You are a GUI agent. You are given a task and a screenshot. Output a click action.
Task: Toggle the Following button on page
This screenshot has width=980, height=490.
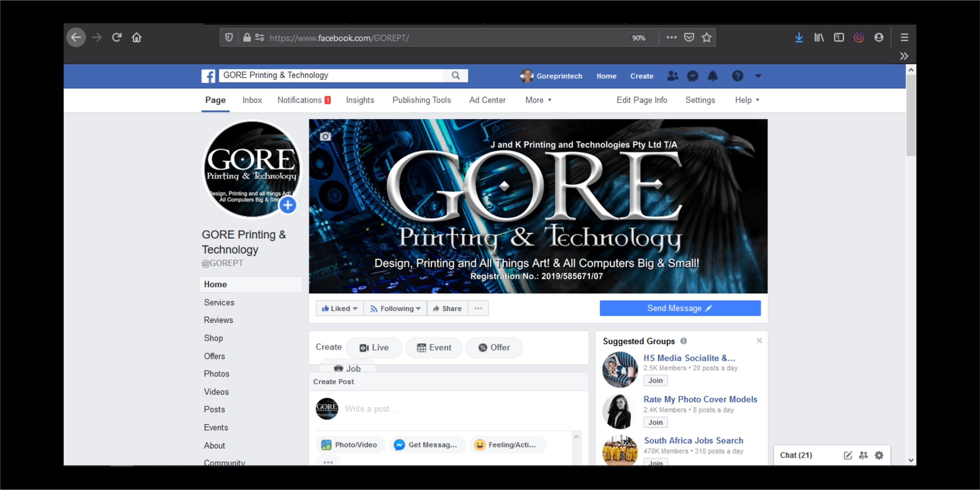395,308
